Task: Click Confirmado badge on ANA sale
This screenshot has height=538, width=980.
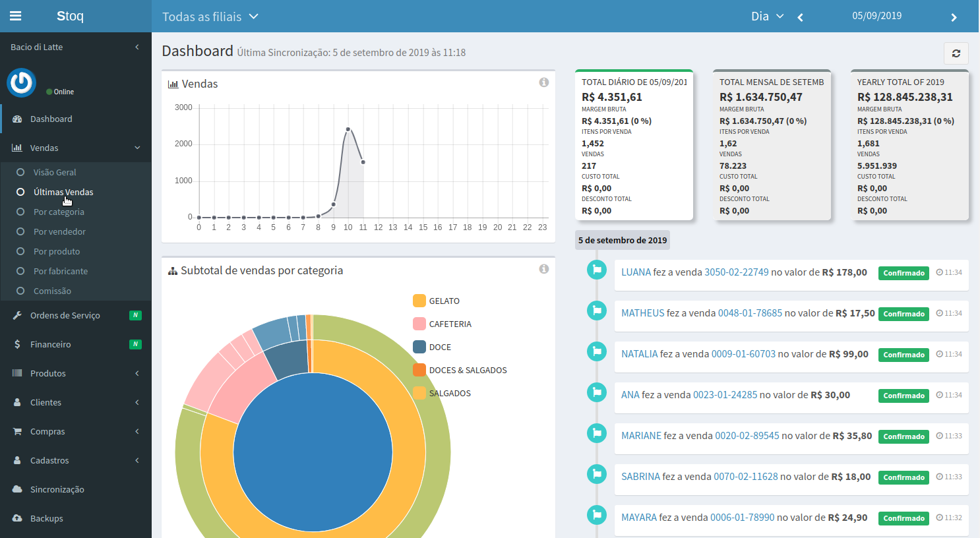Action: (903, 396)
